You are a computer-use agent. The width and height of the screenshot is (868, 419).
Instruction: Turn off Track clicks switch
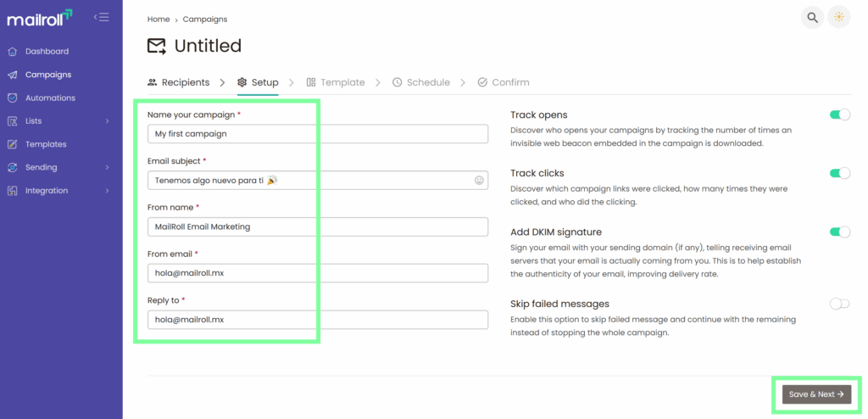pyautogui.click(x=839, y=173)
